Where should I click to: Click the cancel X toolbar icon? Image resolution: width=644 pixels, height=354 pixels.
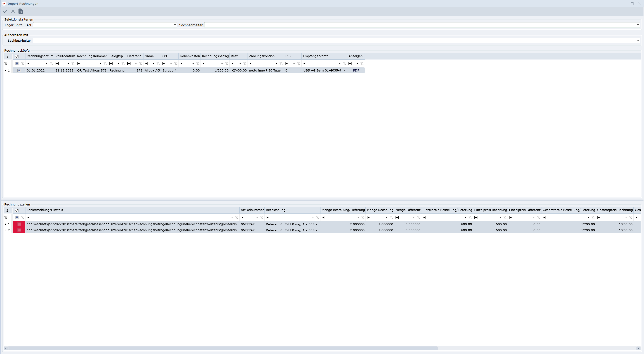[13, 11]
